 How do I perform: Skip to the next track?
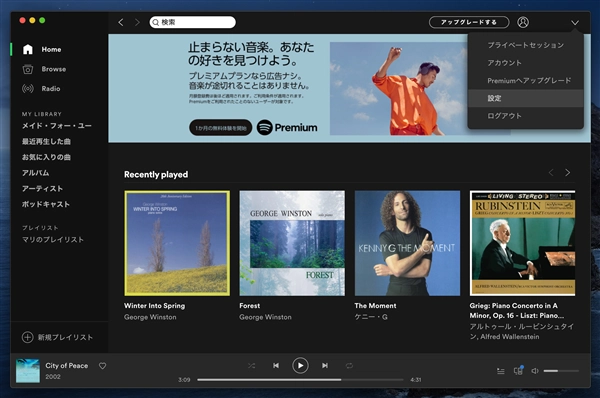pos(325,366)
